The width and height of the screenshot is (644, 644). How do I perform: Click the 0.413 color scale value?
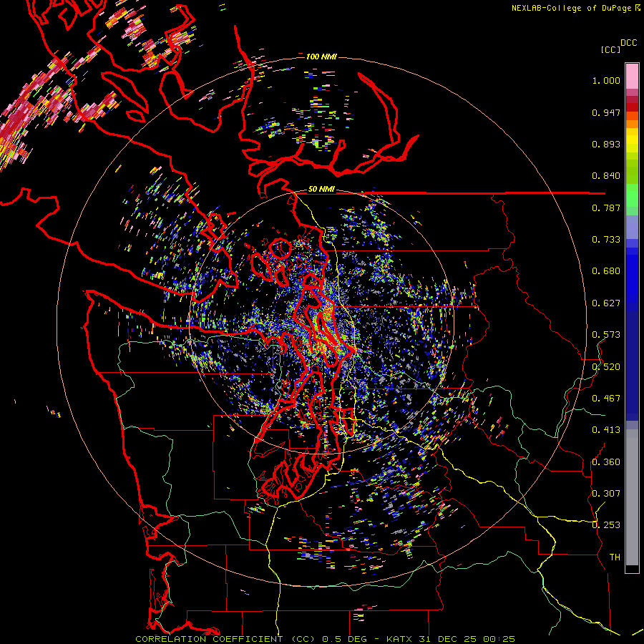click(x=606, y=430)
